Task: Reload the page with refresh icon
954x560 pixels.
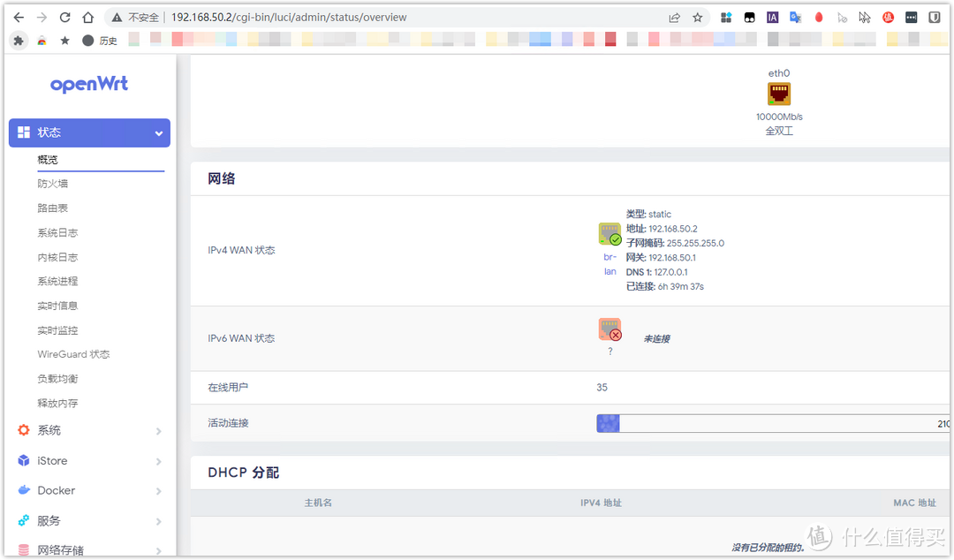Action: coord(64,18)
